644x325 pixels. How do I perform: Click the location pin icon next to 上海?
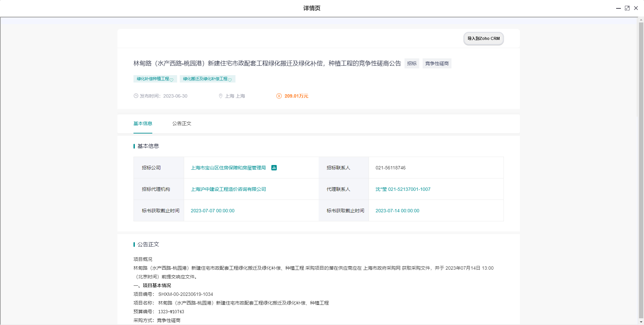[x=220, y=96]
